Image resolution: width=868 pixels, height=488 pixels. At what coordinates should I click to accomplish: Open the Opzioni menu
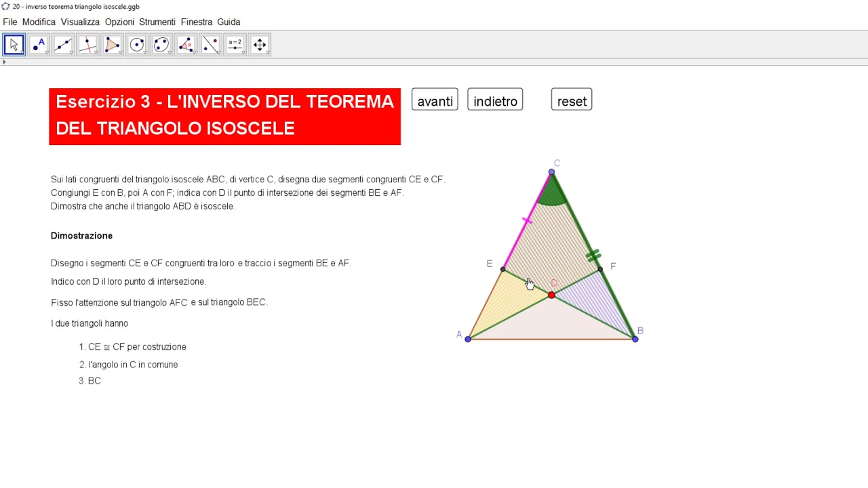(119, 22)
